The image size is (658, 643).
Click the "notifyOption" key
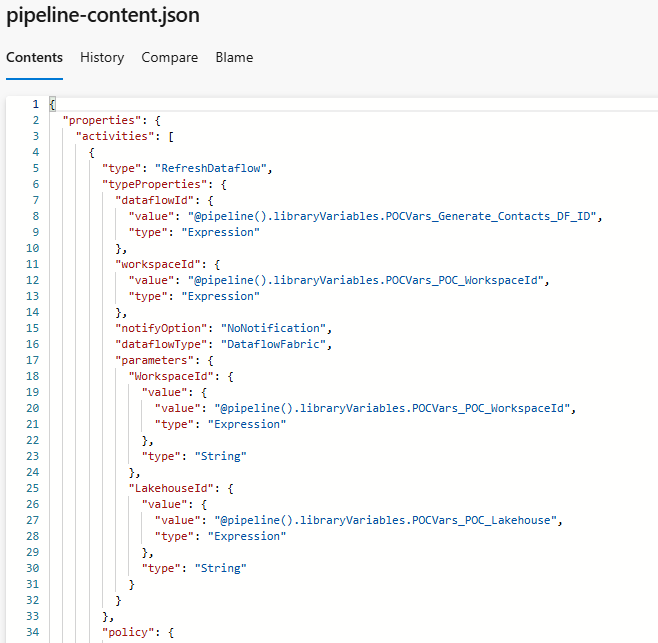click(x=161, y=328)
